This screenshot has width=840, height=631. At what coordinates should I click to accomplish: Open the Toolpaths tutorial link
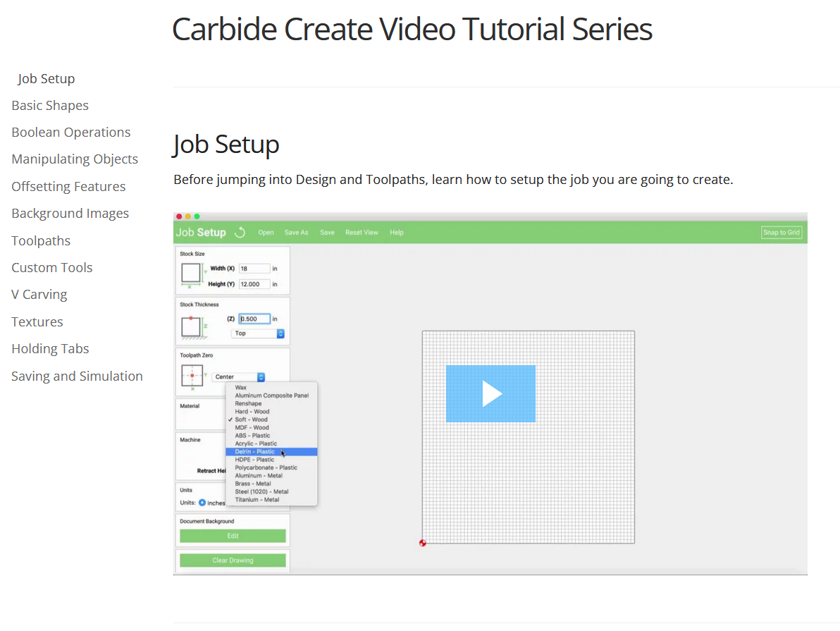point(40,240)
